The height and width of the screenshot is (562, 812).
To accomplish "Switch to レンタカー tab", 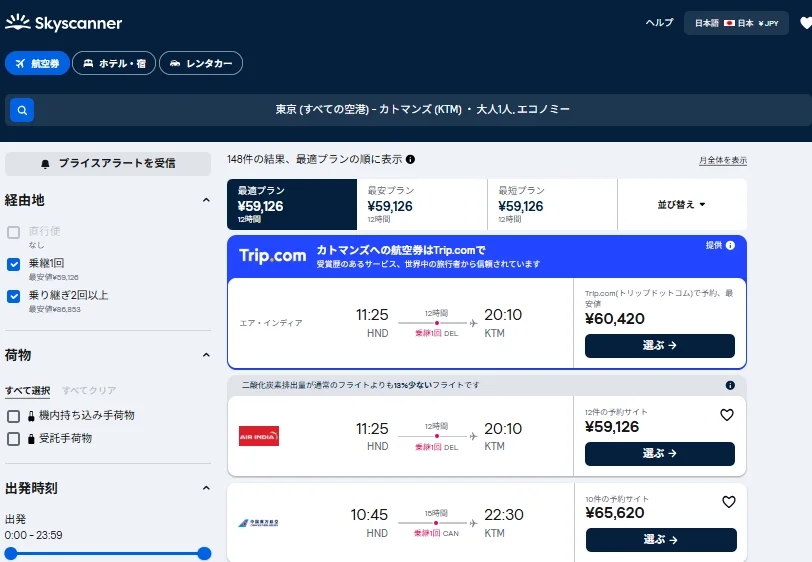I will 201,63.
